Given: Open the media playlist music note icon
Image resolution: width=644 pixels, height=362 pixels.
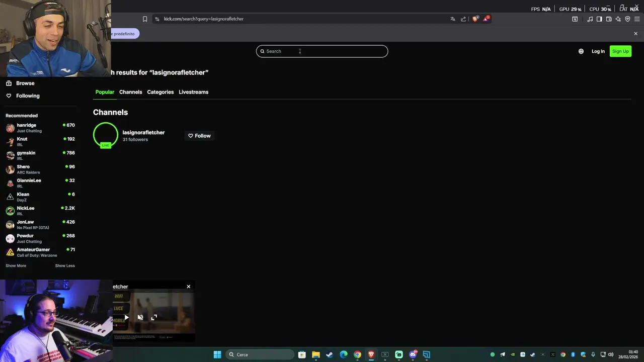Looking at the screenshot, I should pyautogui.click(x=590, y=19).
